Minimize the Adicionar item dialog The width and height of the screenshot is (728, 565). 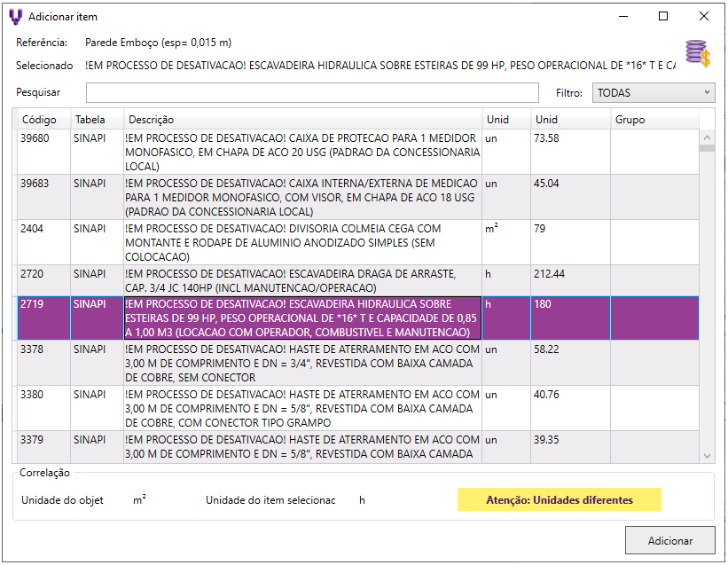pyautogui.click(x=622, y=16)
